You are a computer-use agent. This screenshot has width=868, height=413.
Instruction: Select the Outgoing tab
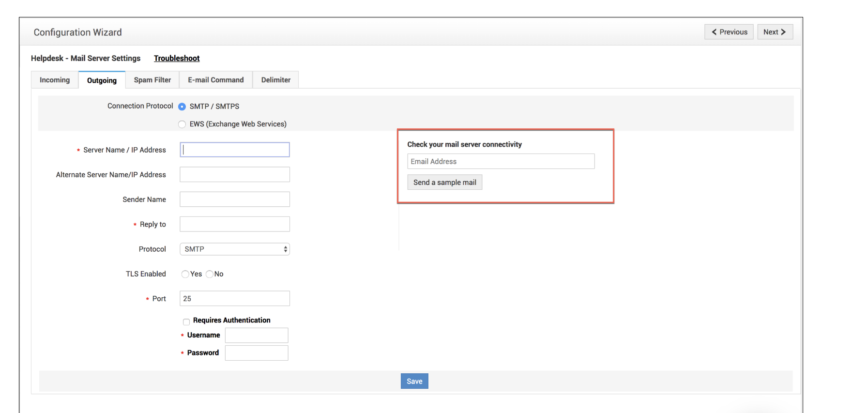pyautogui.click(x=102, y=80)
